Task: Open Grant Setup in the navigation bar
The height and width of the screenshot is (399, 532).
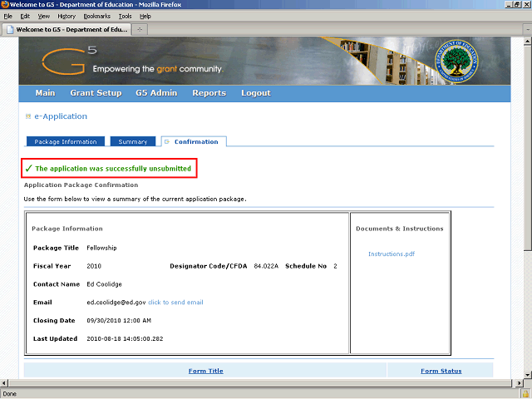Action: click(x=96, y=93)
